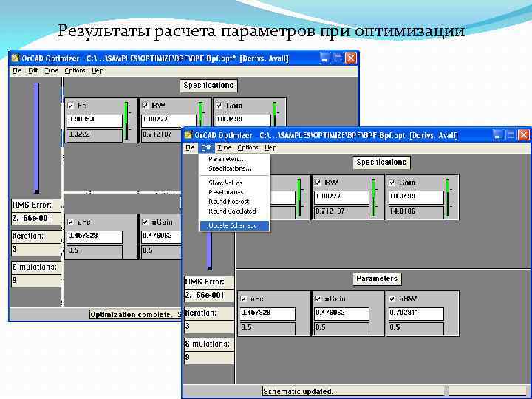Open Help menu in front Optimizer window
The image size is (532, 399).
[x=270, y=148]
